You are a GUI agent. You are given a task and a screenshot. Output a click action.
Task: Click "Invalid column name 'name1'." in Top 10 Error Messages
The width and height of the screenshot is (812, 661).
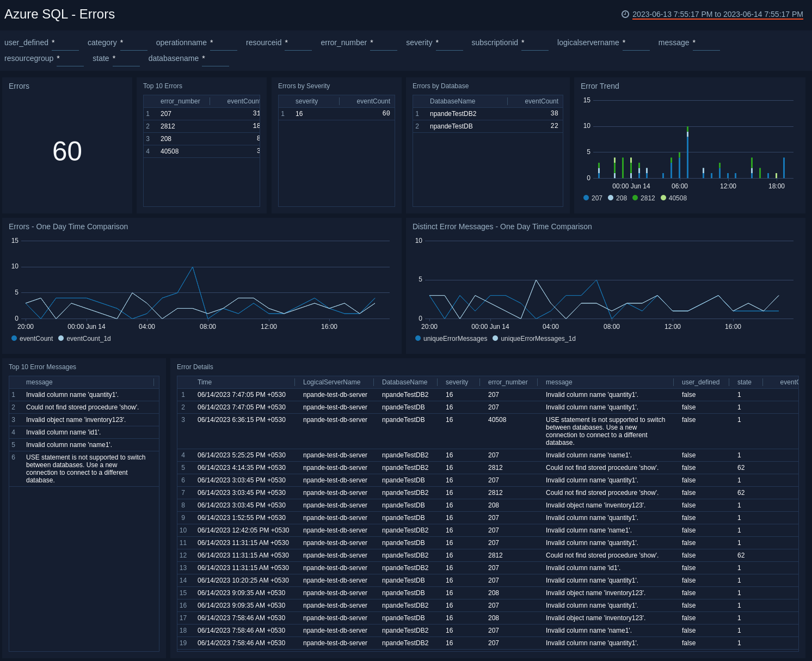coord(69,445)
